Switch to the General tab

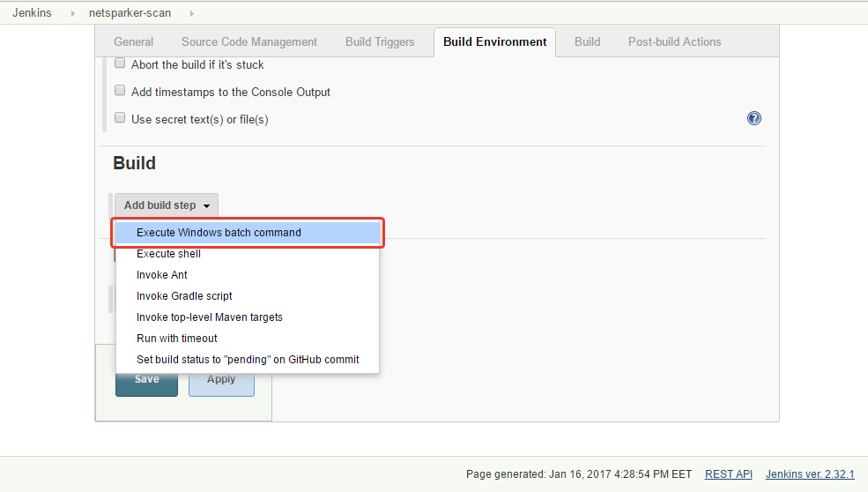[x=134, y=41]
